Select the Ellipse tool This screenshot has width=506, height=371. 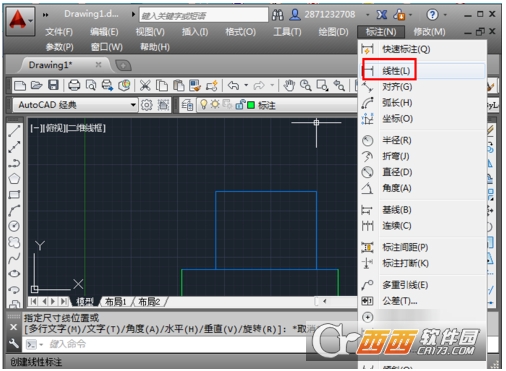pos(14,274)
